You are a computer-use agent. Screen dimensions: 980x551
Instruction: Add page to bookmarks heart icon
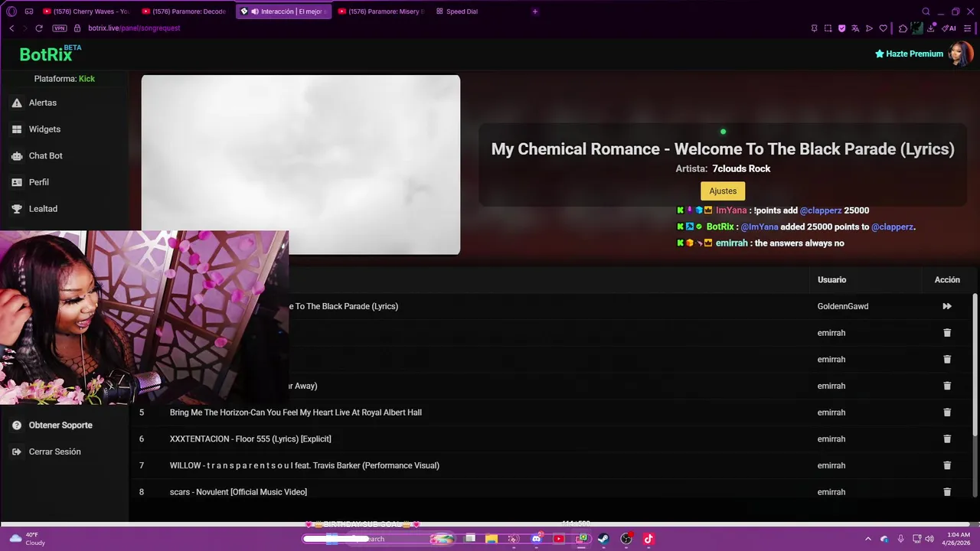(883, 28)
